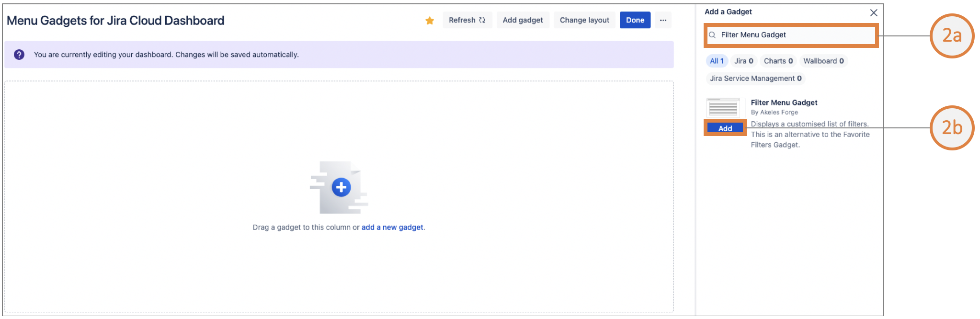Click the Add gadget button
This screenshot has height=319, width=980.
click(523, 20)
